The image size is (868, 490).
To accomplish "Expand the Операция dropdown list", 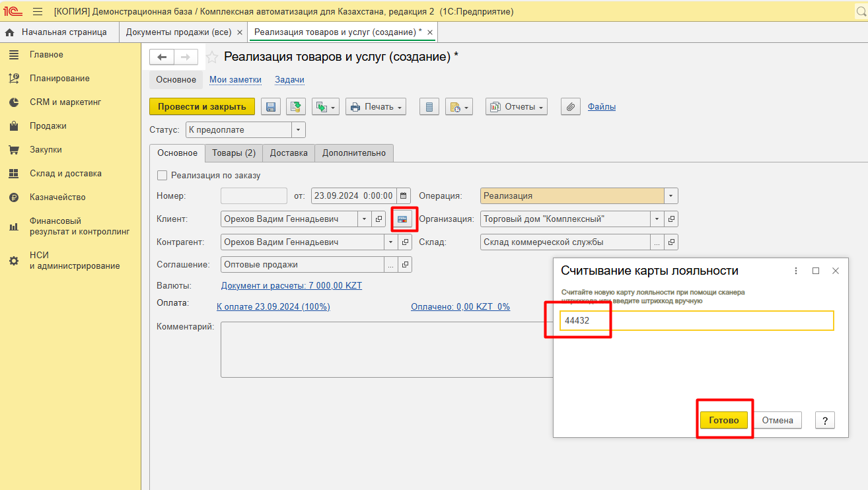I will point(671,196).
